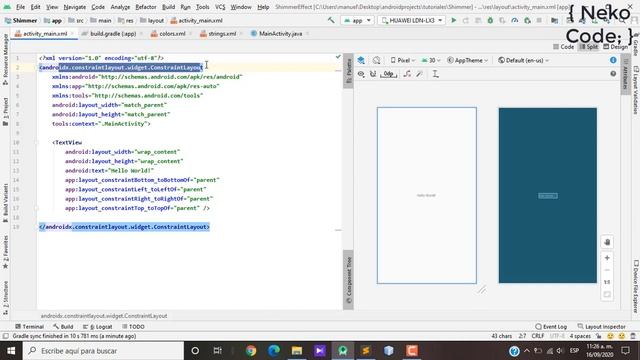Click the Infer Constraints magic wand icon

pyautogui.click(x=419, y=74)
